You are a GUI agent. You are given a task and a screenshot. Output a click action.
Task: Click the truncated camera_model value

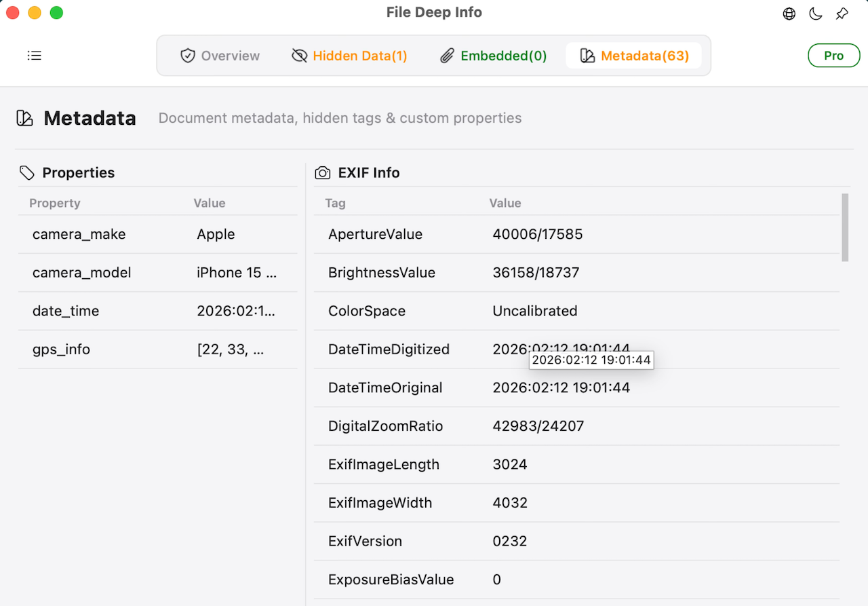236,272
